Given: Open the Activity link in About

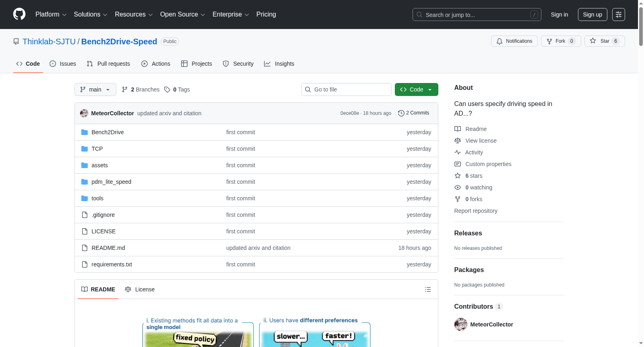Looking at the screenshot, I should coord(469,152).
